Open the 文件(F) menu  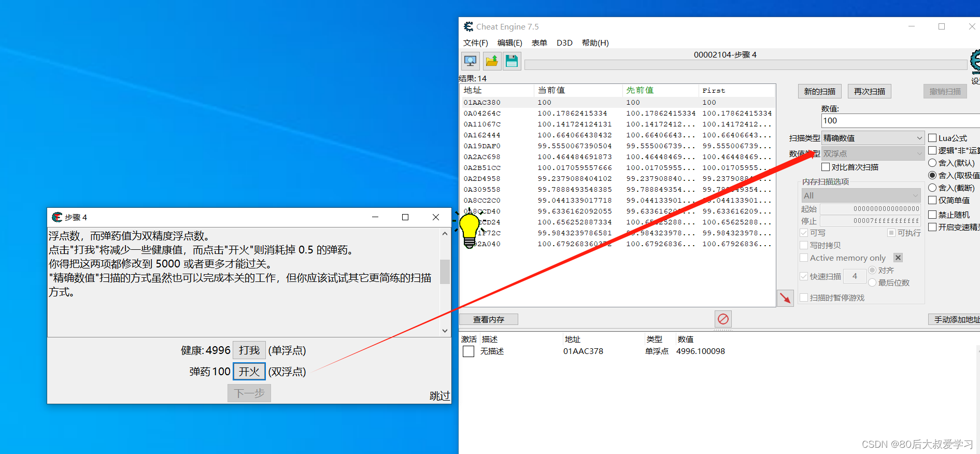tap(475, 42)
